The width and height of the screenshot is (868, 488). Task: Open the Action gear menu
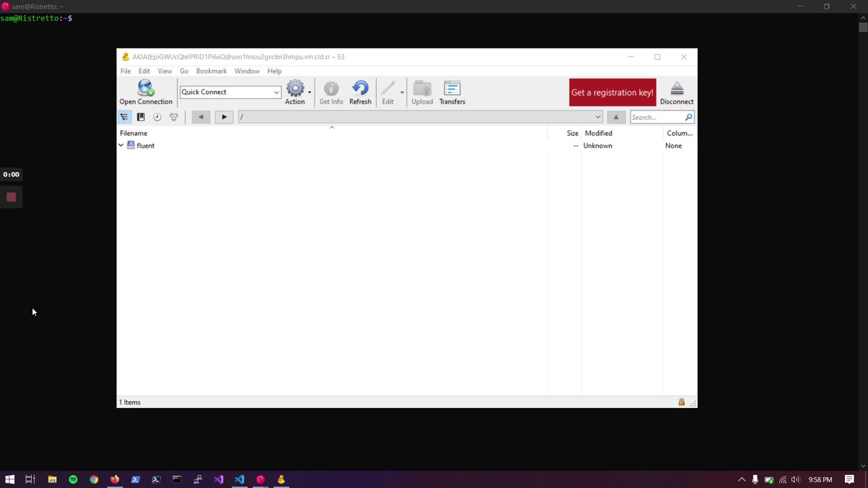point(295,88)
